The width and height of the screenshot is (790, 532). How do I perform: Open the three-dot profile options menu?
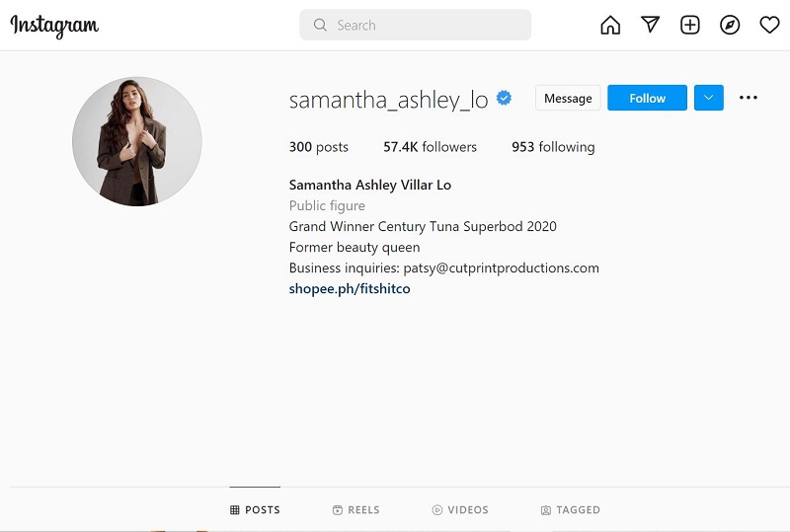click(x=749, y=98)
